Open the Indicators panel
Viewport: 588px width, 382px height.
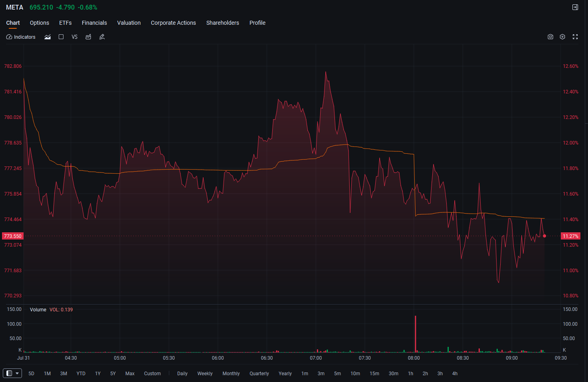[x=21, y=37]
